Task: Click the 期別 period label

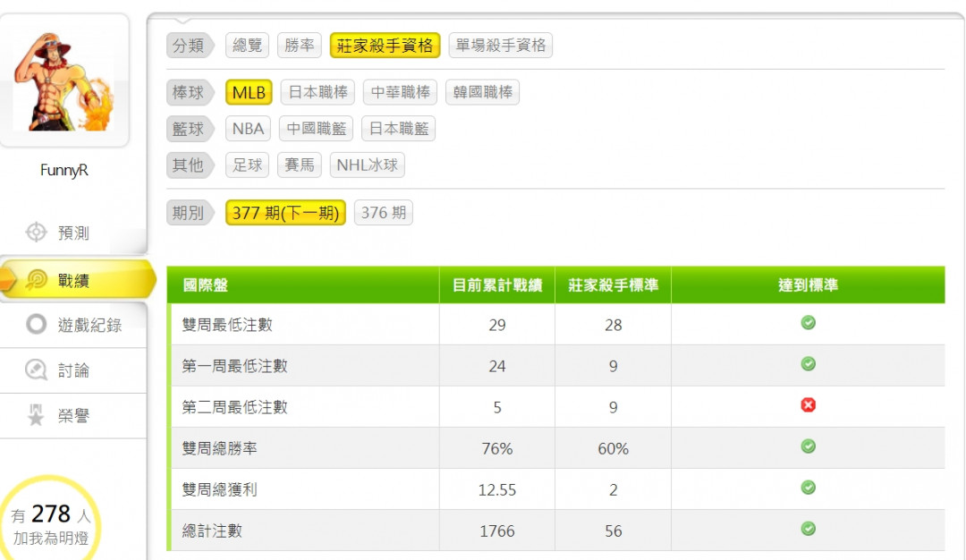Action: tap(189, 213)
